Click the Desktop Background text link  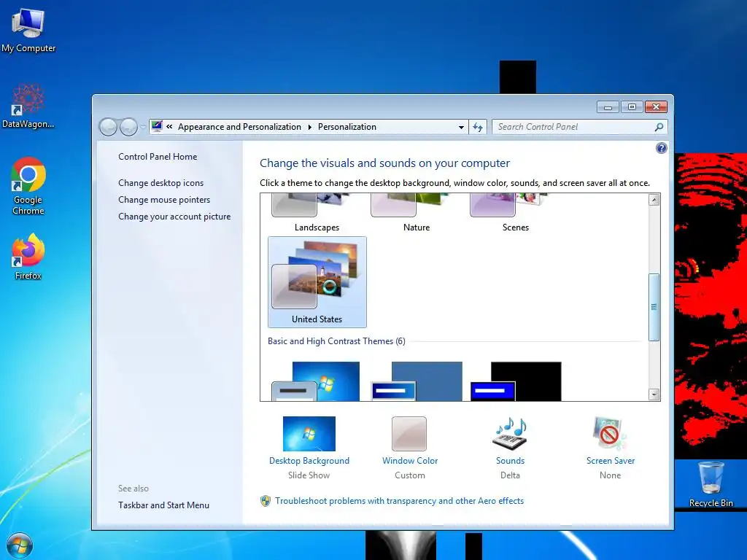click(309, 461)
